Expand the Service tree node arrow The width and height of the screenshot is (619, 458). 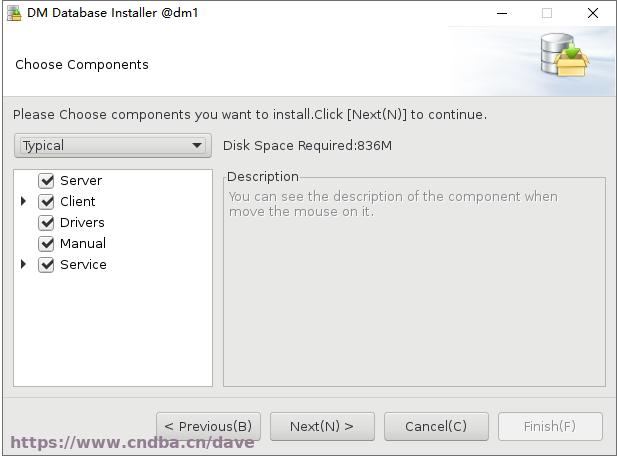pyautogui.click(x=23, y=264)
